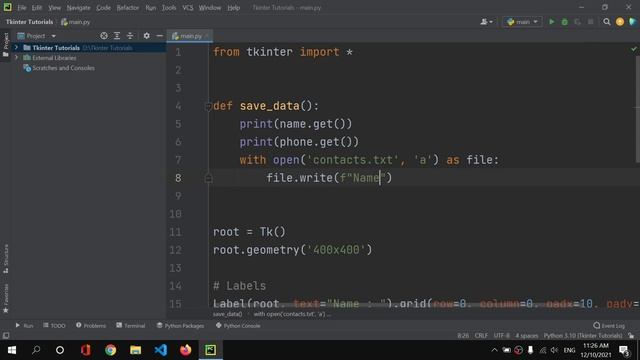This screenshot has height=360, width=640.
Task: Open Python Packages tool window
Action: coord(180,326)
